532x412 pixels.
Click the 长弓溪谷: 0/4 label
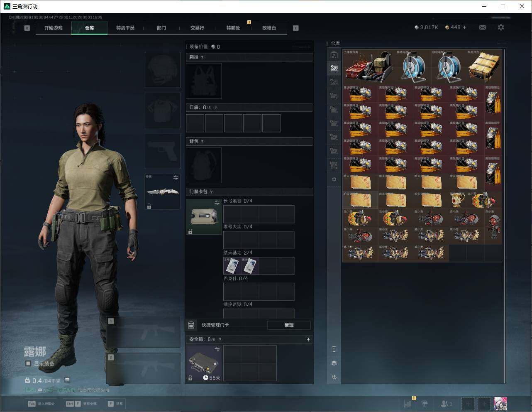coord(238,201)
